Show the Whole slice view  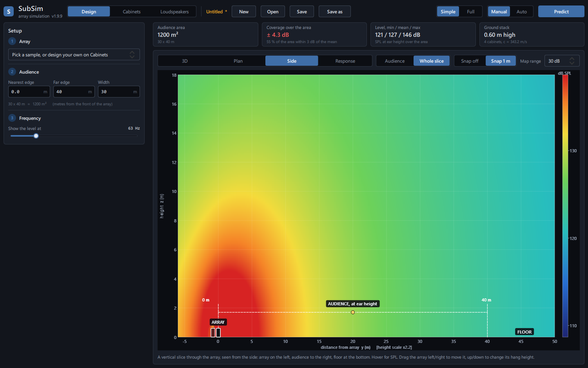point(432,61)
